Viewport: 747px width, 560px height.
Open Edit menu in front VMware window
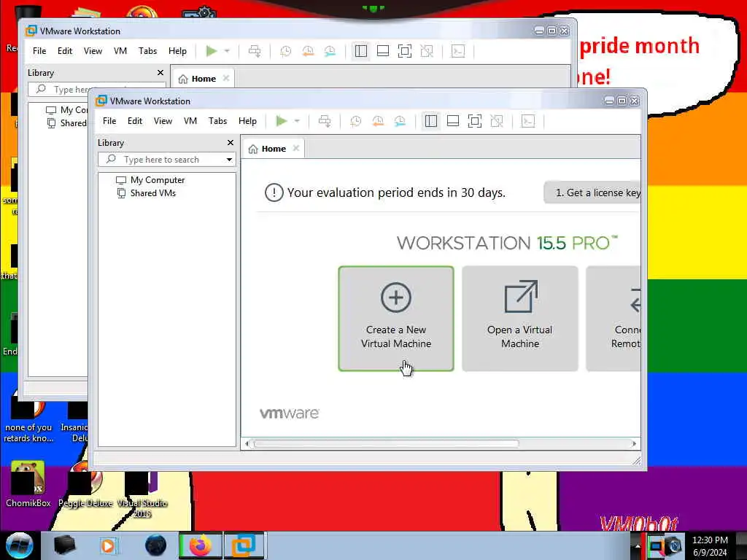click(x=135, y=121)
